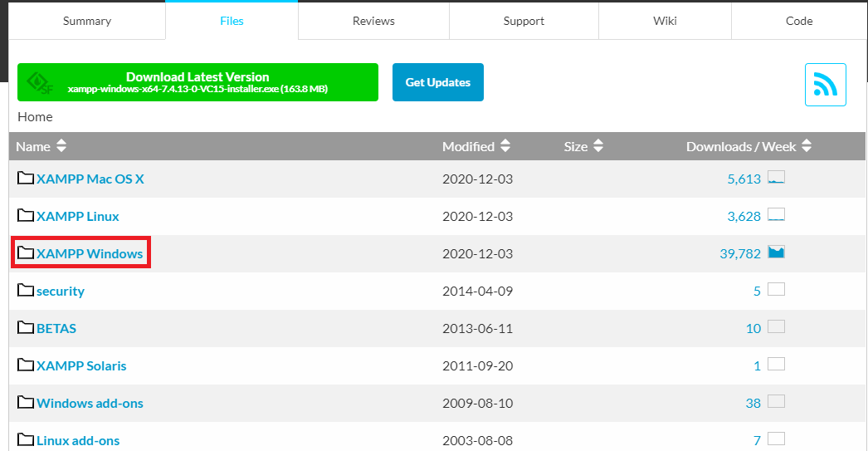Screen dimensions: 868x451
Task: Switch to the Code tab
Action: point(799,21)
